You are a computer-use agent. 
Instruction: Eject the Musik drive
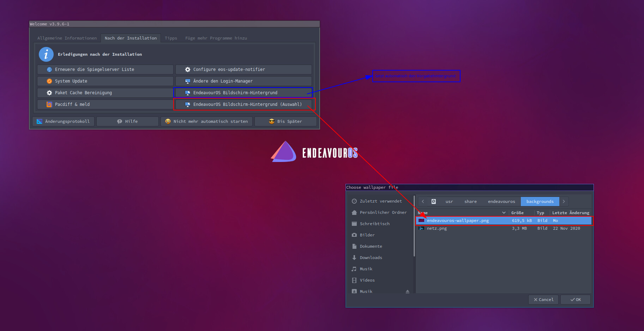[x=408, y=291]
